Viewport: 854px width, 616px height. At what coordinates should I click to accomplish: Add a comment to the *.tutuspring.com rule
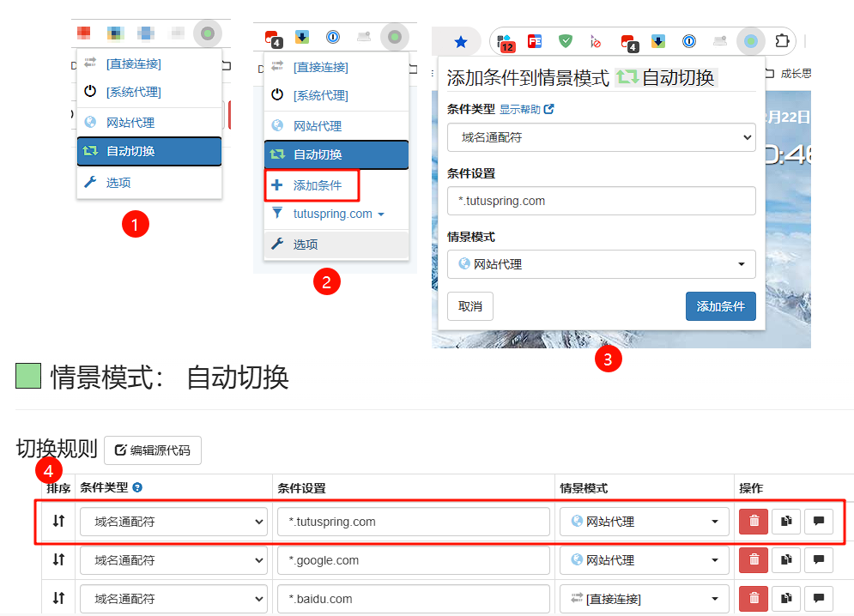pyautogui.click(x=819, y=521)
